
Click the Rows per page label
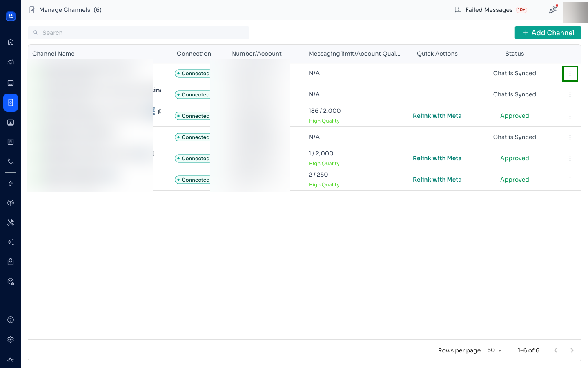459,350
